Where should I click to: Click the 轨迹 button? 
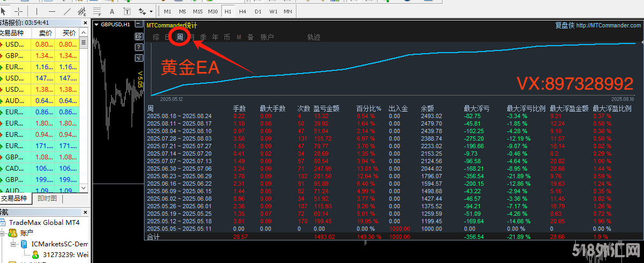(x=314, y=37)
